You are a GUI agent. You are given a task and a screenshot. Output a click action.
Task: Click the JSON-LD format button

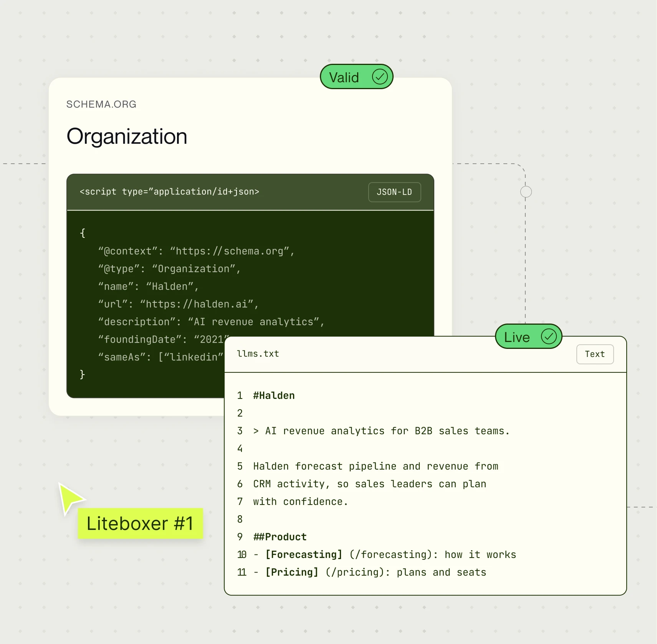pyautogui.click(x=394, y=192)
